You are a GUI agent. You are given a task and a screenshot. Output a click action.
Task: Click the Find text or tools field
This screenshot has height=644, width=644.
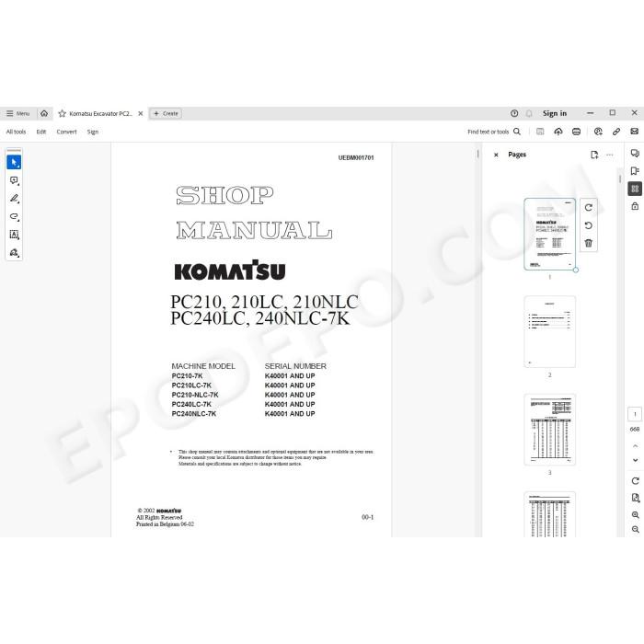coord(494,132)
